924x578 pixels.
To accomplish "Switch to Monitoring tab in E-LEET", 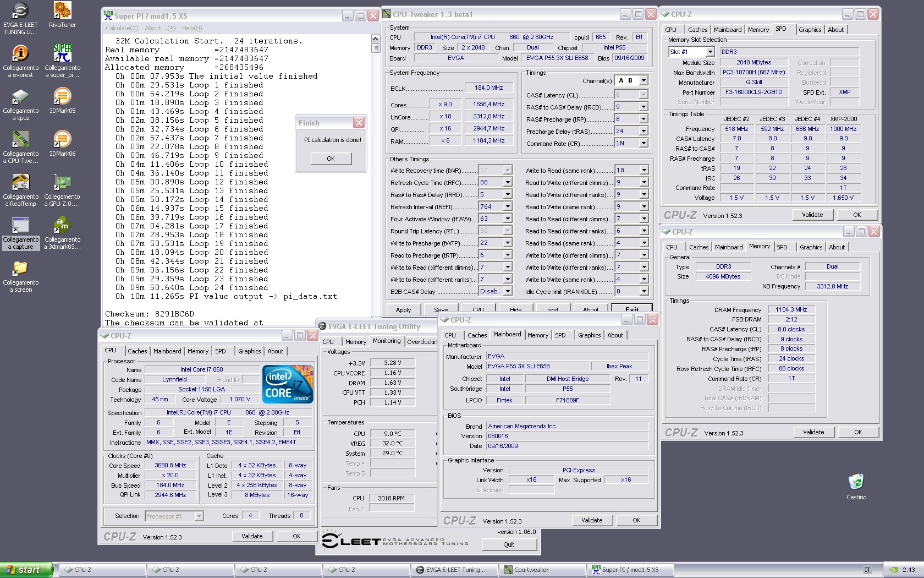I will tap(387, 341).
